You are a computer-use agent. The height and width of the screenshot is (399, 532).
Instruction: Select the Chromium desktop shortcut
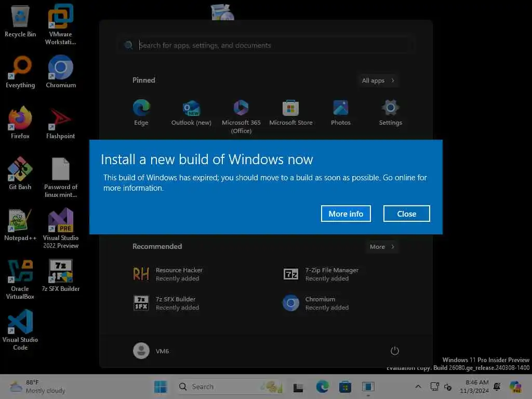tap(61, 72)
